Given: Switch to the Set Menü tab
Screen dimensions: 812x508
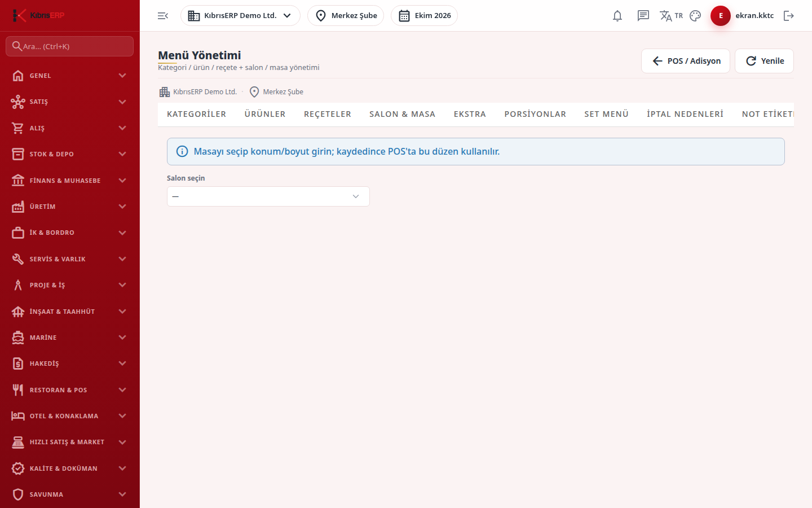Looking at the screenshot, I should [606, 114].
